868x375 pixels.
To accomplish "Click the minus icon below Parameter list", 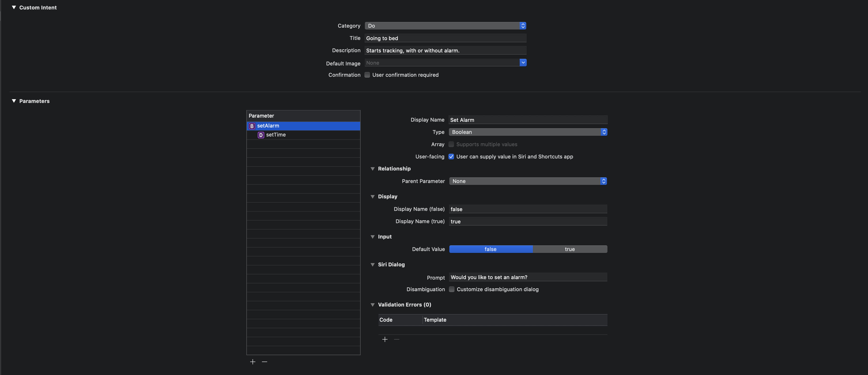I will tap(265, 362).
